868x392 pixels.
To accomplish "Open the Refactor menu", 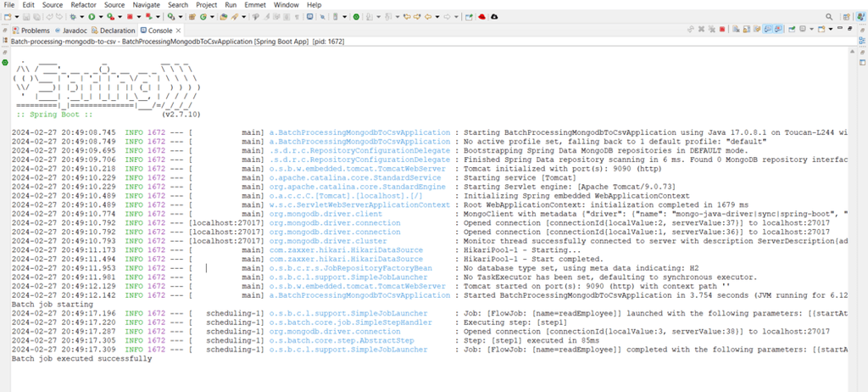I will tap(84, 5).
